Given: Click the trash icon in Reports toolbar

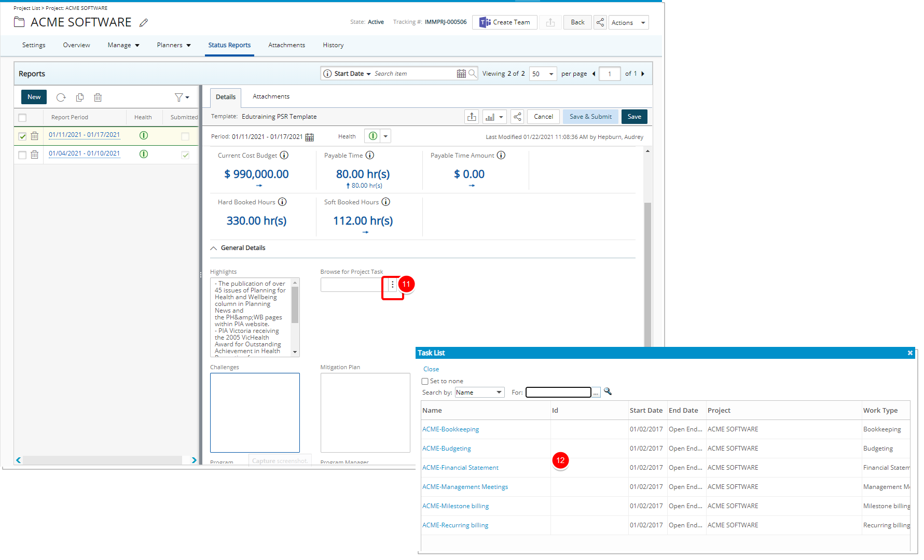Looking at the screenshot, I should click(x=98, y=97).
